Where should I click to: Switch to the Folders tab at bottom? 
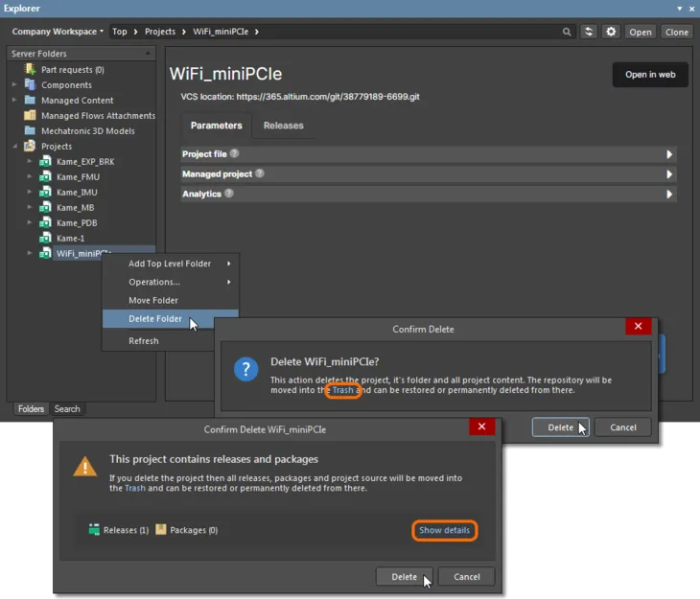tap(31, 409)
